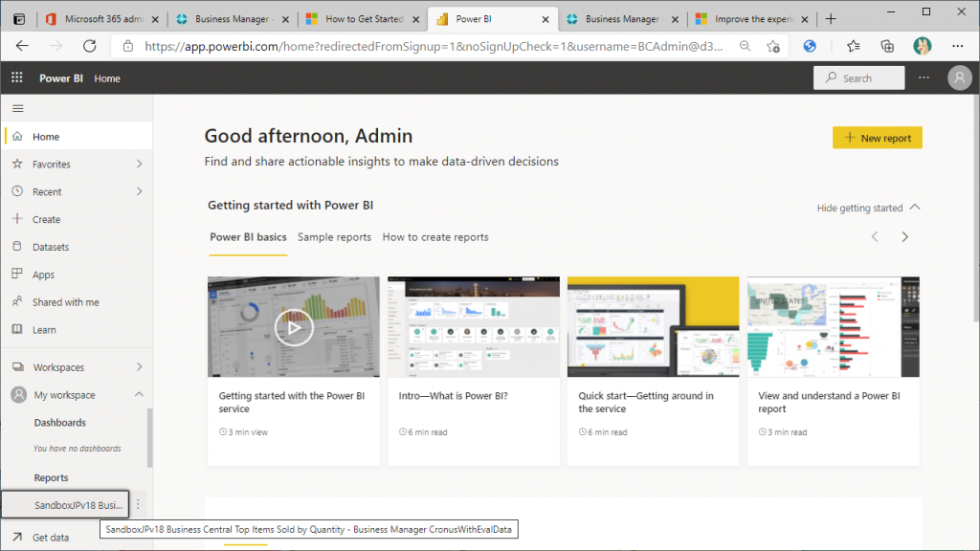980x551 pixels.
Task: Switch to How to Get Started browser tab
Action: pos(363,19)
